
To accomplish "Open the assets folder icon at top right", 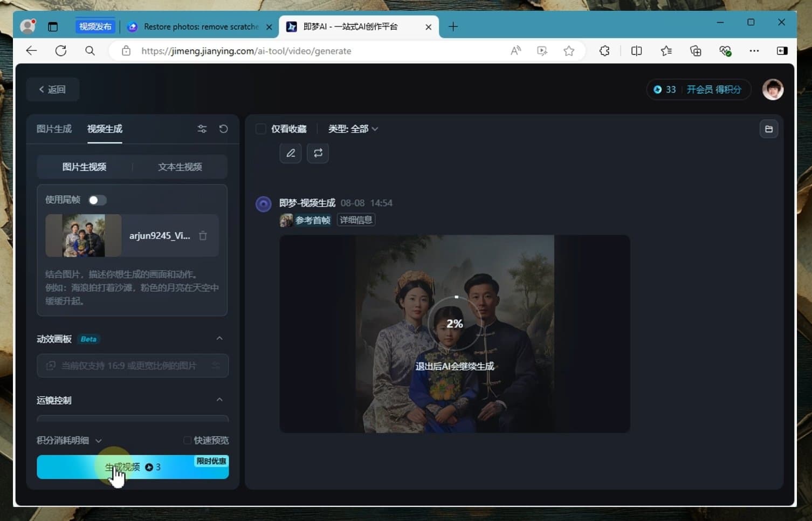I will [x=769, y=128].
